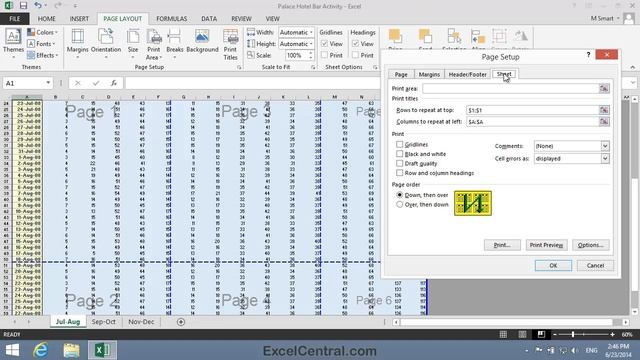Switch to INSERT ribbon tab
This screenshot has width=640, height=360.
(79, 19)
